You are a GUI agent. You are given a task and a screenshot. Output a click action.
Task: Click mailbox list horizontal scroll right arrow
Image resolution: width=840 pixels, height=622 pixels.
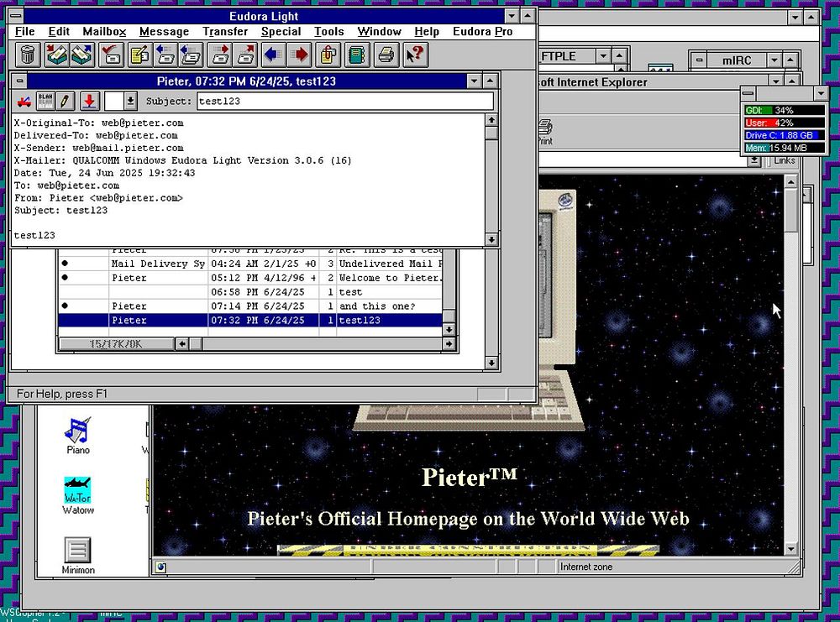449,343
